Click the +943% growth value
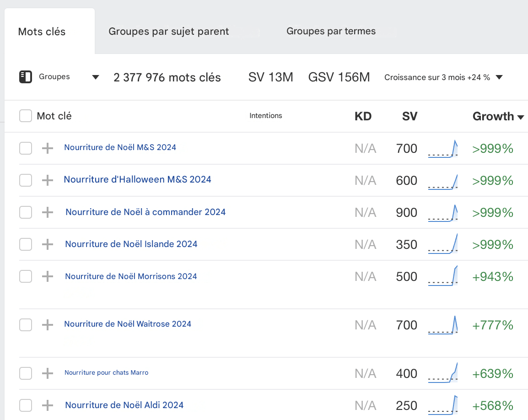Image resolution: width=528 pixels, height=420 pixels. pyautogui.click(x=493, y=277)
